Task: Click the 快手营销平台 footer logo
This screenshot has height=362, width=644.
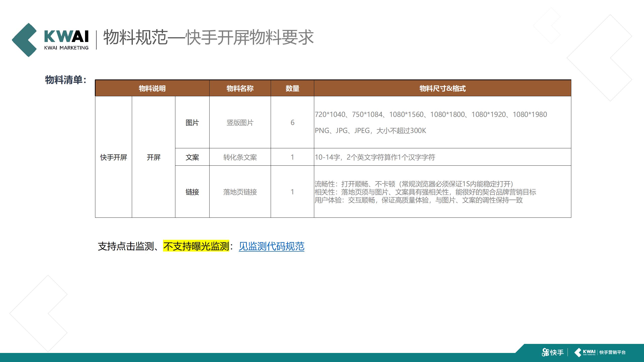Action: pos(600,352)
